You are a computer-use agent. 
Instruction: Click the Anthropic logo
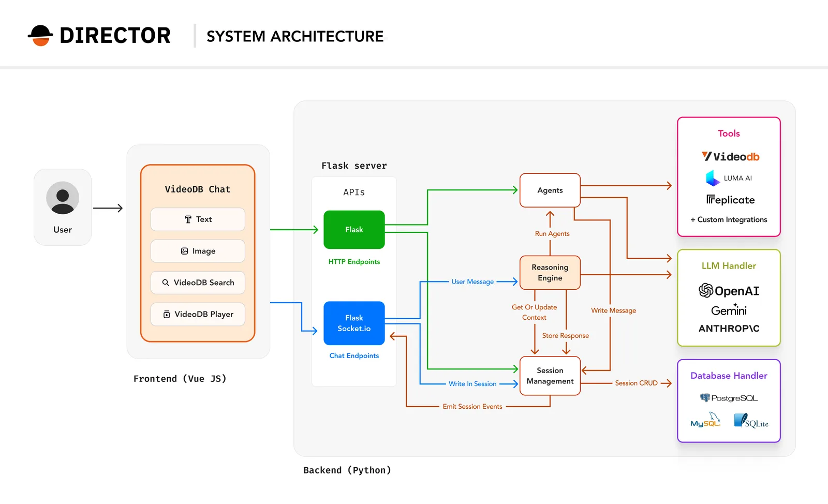[x=729, y=329]
